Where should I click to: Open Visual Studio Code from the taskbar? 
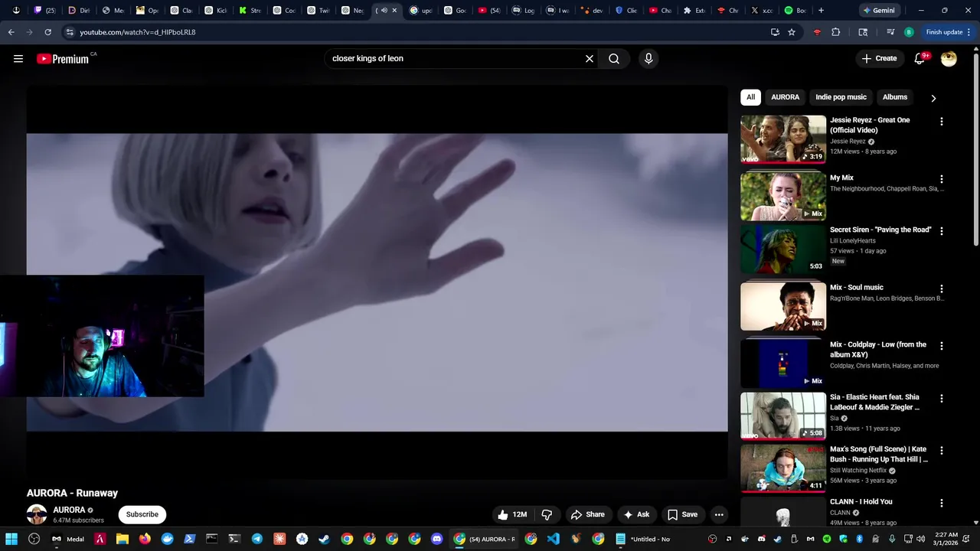pos(554,539)
